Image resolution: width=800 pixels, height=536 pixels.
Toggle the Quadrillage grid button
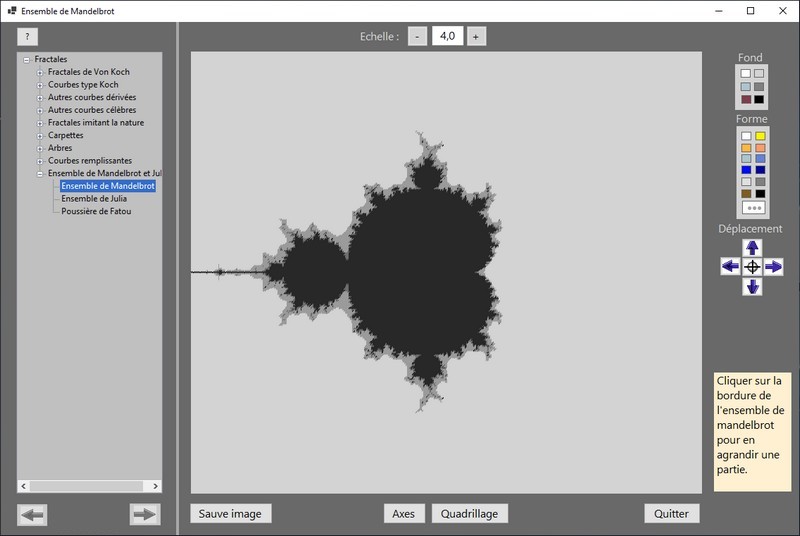point(470,514)
